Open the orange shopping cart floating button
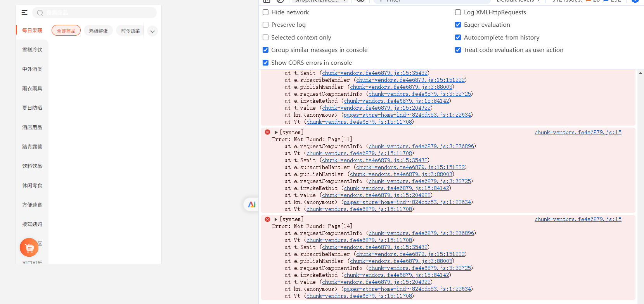This screenshot has width=644, height=304. pos(29,247)
